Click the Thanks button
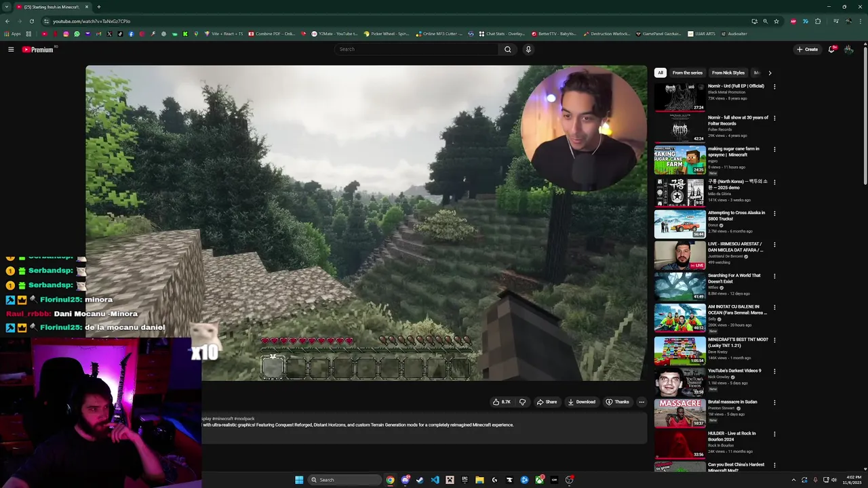The width and height of the screenshot is (868, 488). point(617,402)
